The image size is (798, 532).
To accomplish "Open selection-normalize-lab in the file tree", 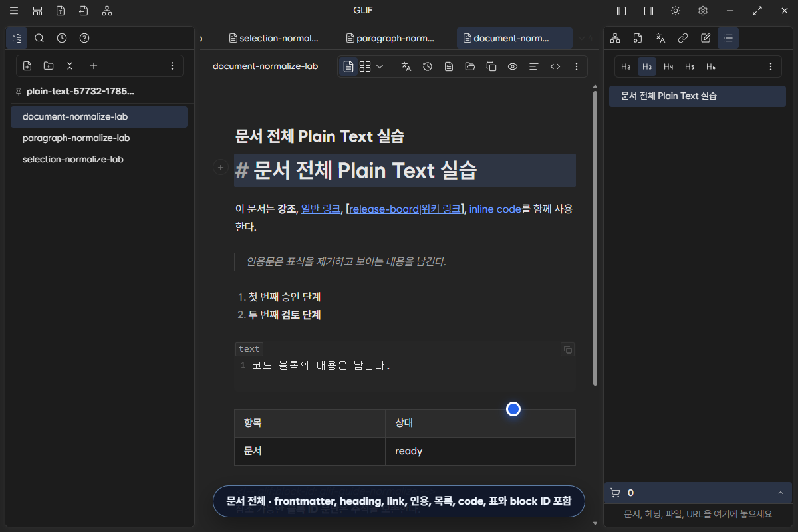I will [99, 159].
